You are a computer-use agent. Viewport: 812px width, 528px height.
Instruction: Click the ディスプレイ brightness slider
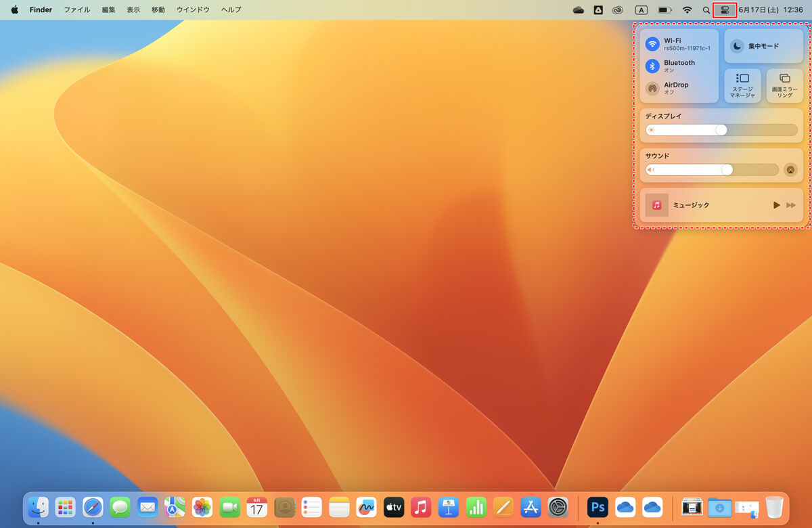(721, 130)
